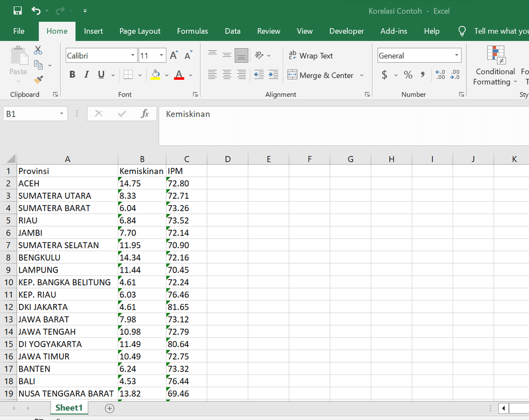Open the General number format dropdown

pos(457,55)
